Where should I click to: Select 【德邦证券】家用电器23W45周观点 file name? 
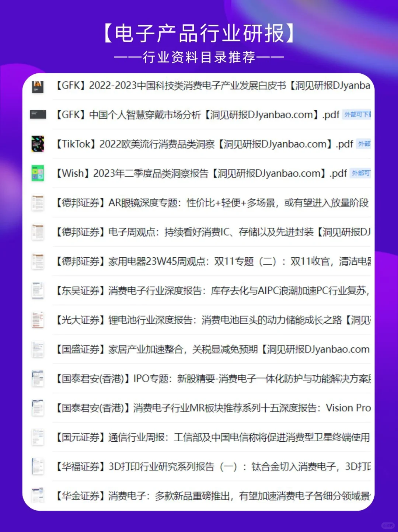(212, 261)
